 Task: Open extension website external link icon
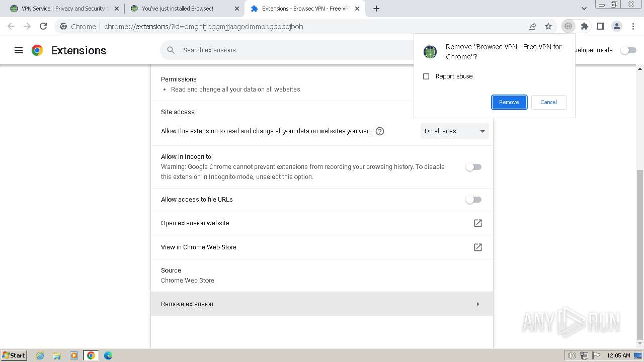478,223
